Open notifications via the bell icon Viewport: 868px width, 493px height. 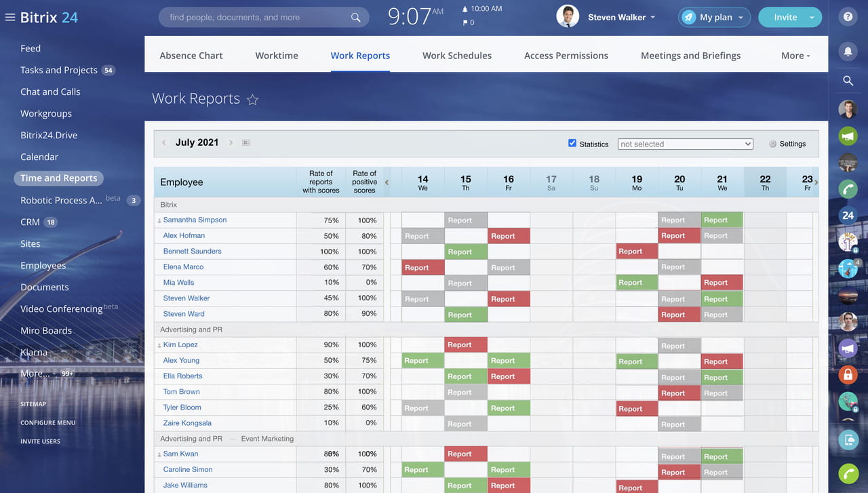[848, 51]
